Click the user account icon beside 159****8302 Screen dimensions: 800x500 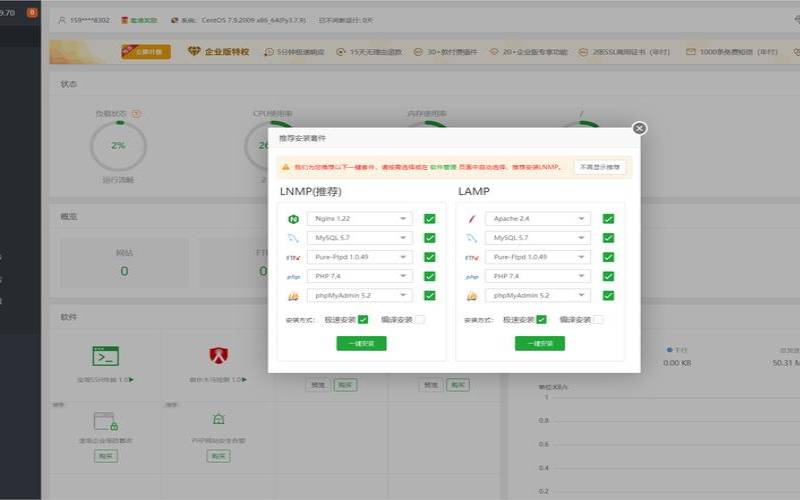coord(62,20)
